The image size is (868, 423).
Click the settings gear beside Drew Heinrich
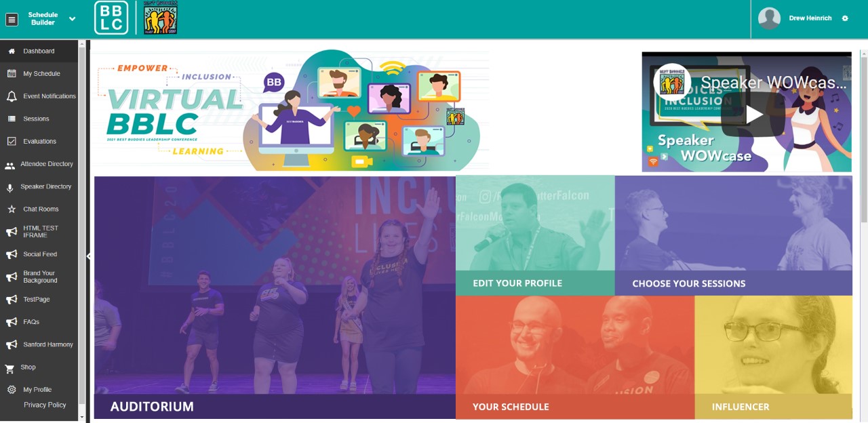[x=845, y=18]
